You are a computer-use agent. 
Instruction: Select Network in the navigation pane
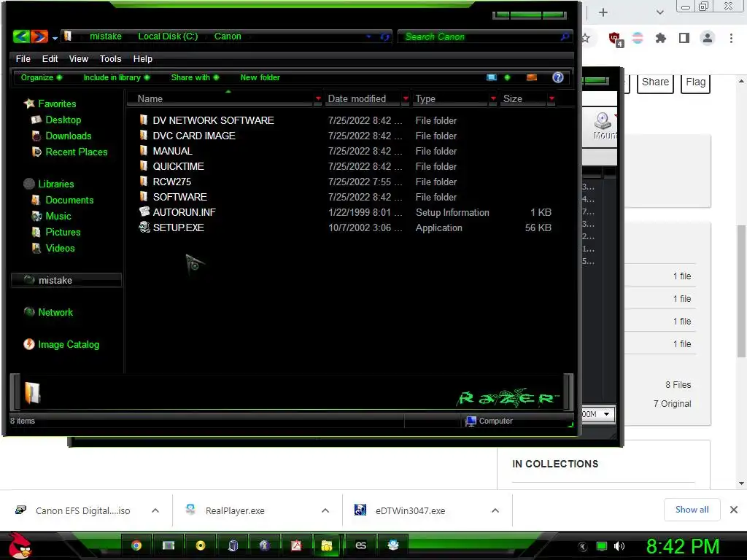pyautogui.click(x=55, y=312)
